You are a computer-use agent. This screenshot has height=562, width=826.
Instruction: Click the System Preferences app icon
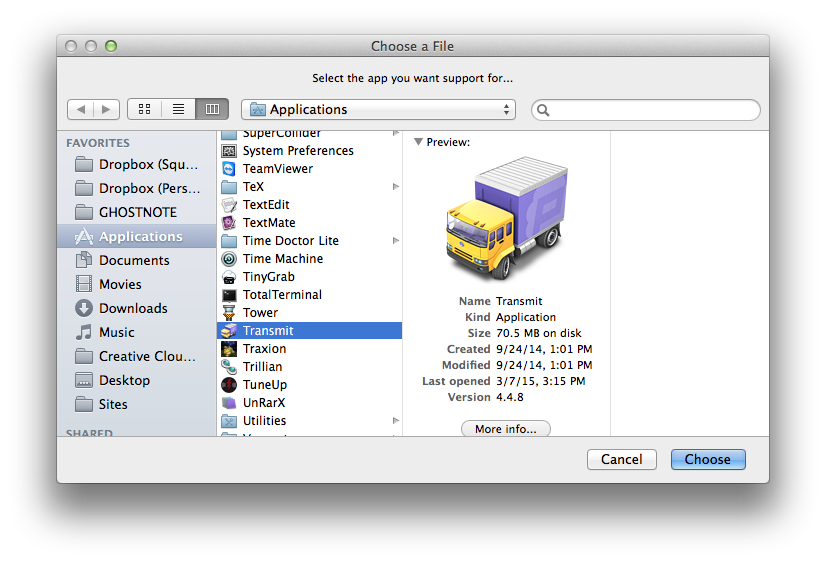point(229,151)
